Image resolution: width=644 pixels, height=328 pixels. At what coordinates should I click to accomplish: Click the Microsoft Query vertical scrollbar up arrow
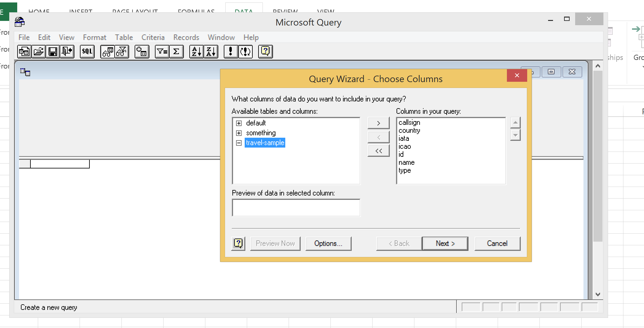[x=598, y=66]
